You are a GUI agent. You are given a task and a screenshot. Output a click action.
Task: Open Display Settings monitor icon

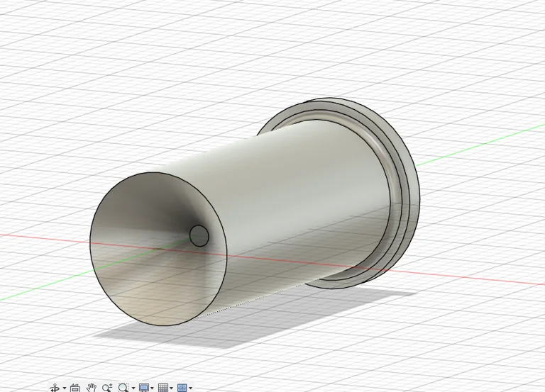(x=144, y=388)
